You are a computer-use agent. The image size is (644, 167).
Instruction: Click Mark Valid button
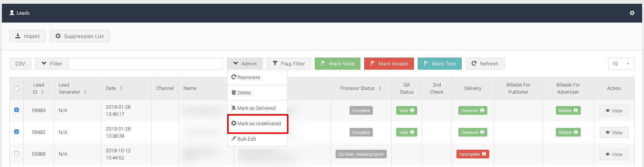tap(337, 64)
